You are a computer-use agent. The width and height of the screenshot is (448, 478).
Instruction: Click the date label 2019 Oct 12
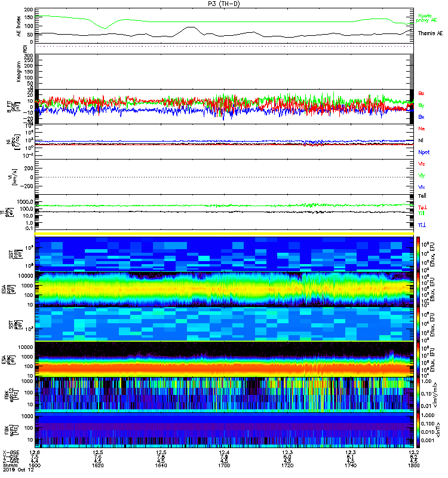point(19,470)
